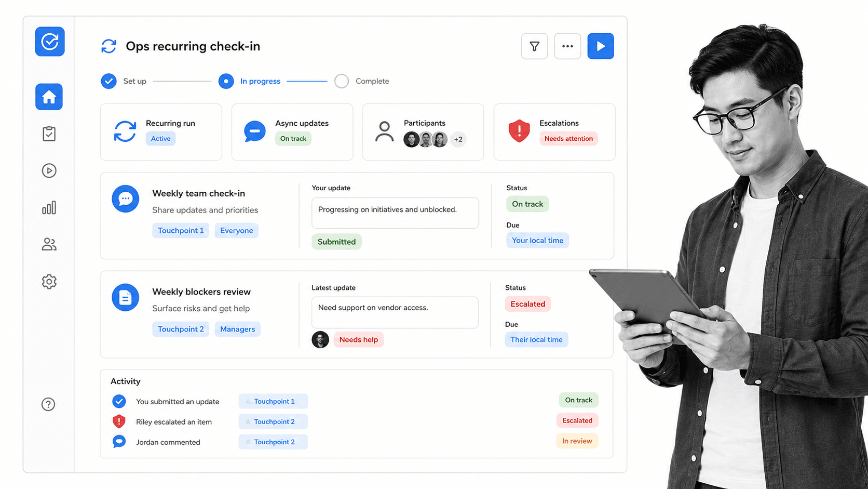Open the third participant avatar
The height and width of the screenshot is (489, 868).
(x=440, y=139)
